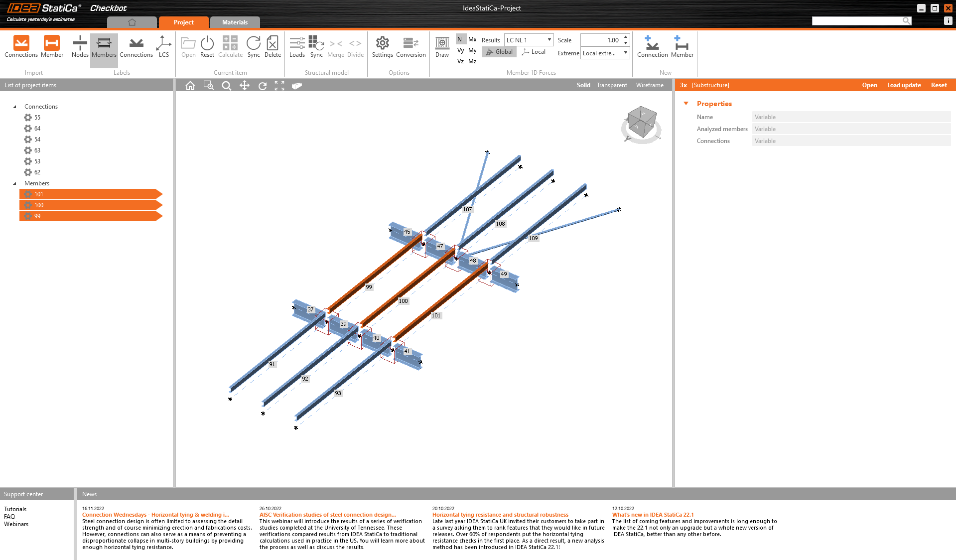956x560 pixels.
Task: Open the Tutorials link in Support center
Action: (x=15, y=509)
